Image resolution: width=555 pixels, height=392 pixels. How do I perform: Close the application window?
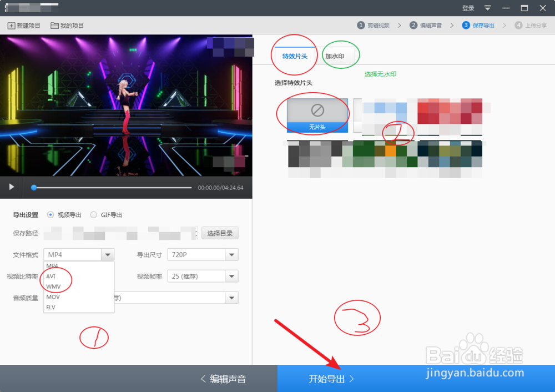[x=543, y=8]
